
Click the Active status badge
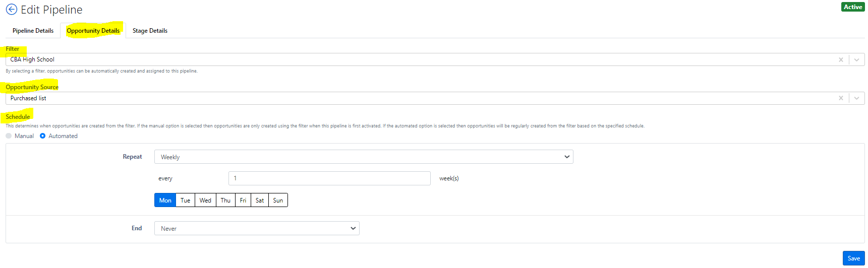853,7
